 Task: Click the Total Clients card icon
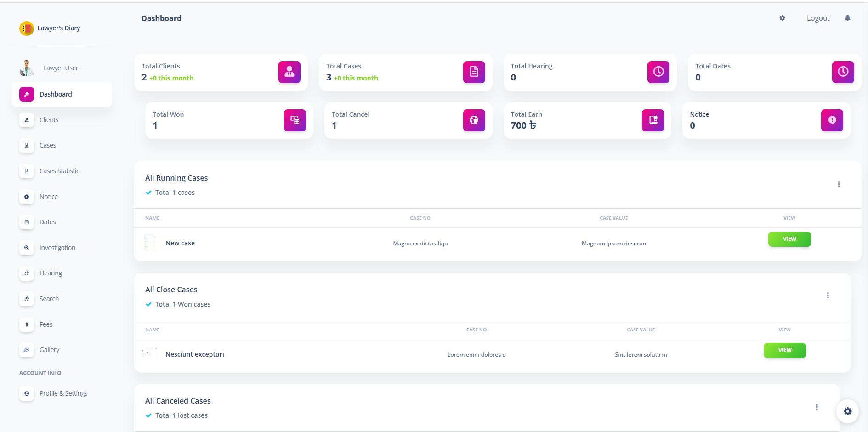click(289, 72)
